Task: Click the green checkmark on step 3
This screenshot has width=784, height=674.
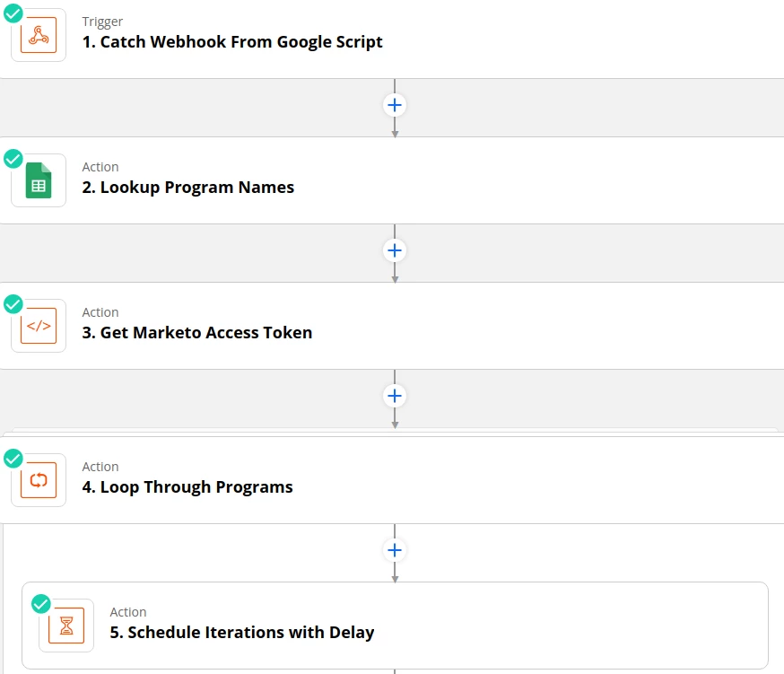Action: [x=13, y=304]
